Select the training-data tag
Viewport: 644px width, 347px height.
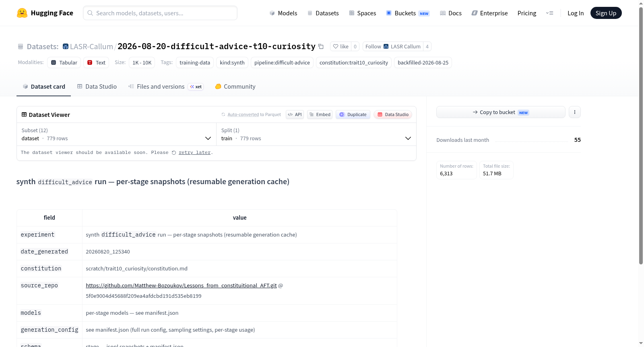195,62
